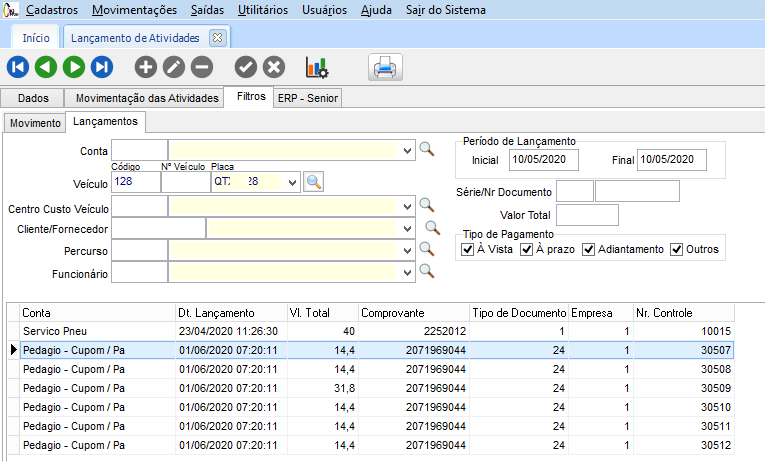Disable the Adiantamento checkbox
This screenshot has width=765, height=462.
pyautogui.click(x=589, y=249)
